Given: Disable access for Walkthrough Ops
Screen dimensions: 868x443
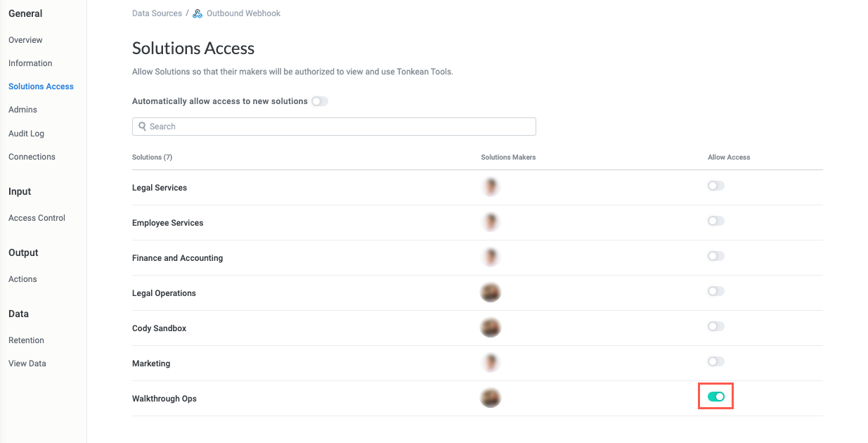Looking at the screenshot, I should coord(715,397).
